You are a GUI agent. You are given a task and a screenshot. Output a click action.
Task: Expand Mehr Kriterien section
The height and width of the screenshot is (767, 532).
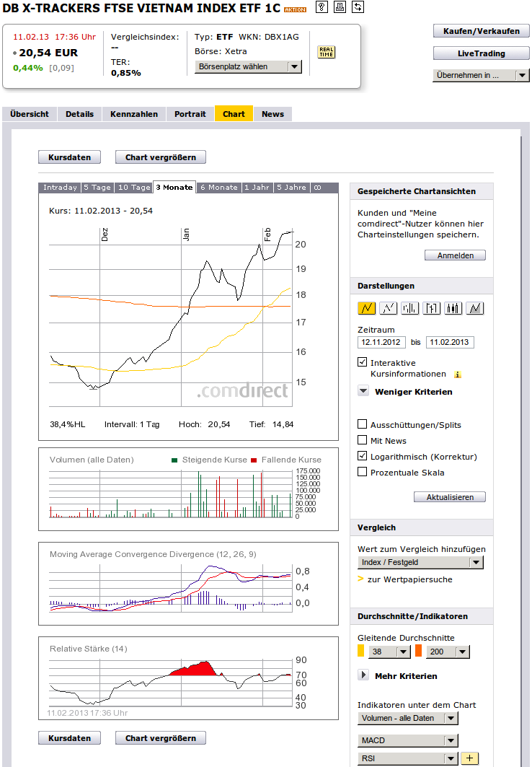(x=363, y=675)
